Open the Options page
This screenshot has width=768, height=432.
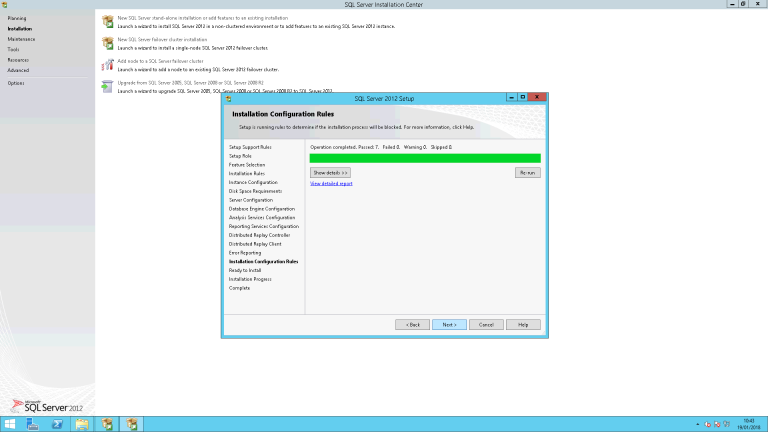pos(16,83)
